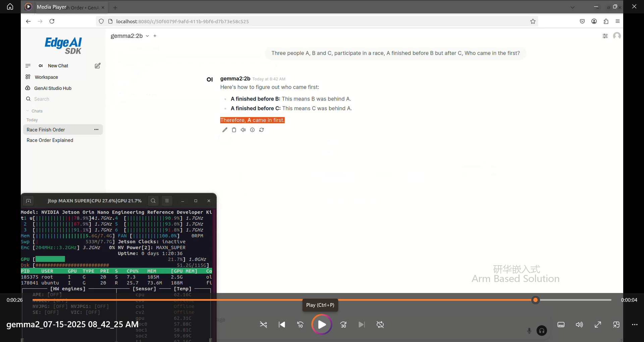644x342 pixels.
Task: Click the EdgeAI SDK logo
Action: click(63, 45)
